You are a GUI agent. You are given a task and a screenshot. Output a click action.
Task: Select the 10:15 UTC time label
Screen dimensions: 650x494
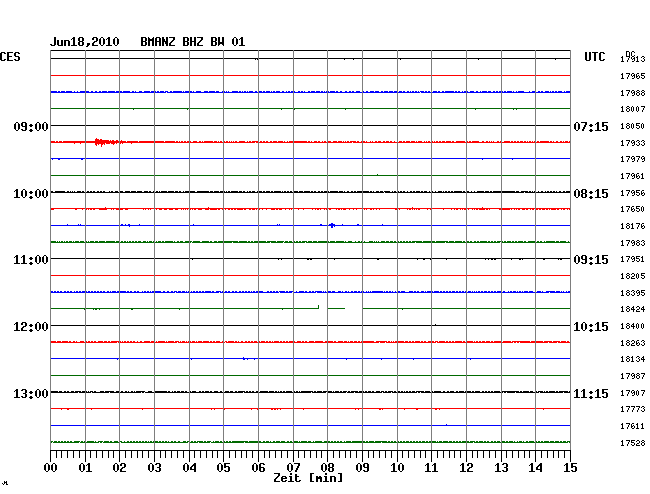pos(591,327)
